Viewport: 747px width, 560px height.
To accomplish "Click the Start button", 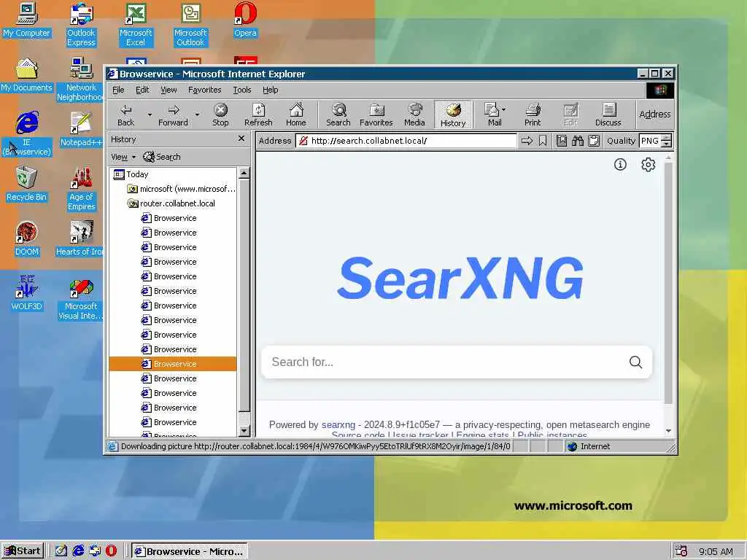I will 23,551.
